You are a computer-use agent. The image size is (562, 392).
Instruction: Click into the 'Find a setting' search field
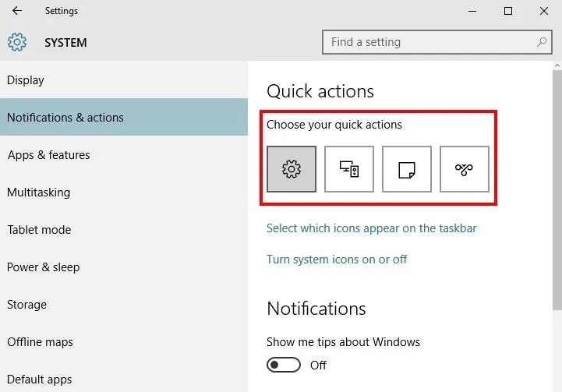click(x=437, y=42)
